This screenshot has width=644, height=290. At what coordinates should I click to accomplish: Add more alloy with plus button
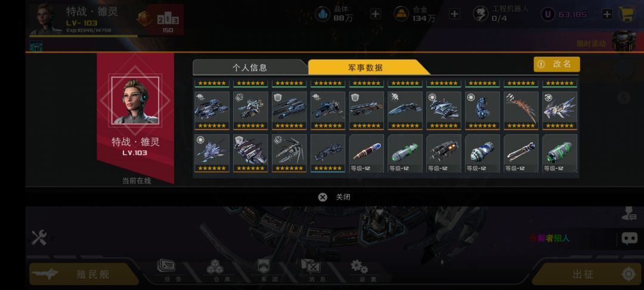454,14
